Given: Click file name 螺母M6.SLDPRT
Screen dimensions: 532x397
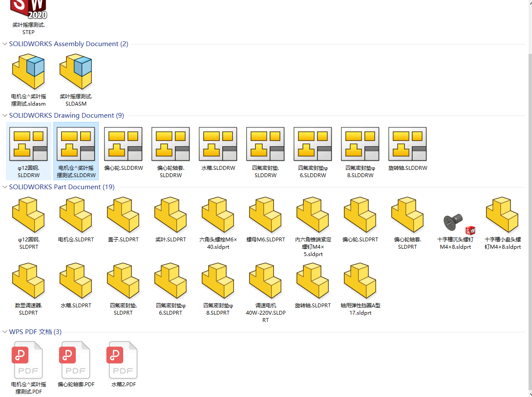Looking at the screenshot, I should click(265, 240).
